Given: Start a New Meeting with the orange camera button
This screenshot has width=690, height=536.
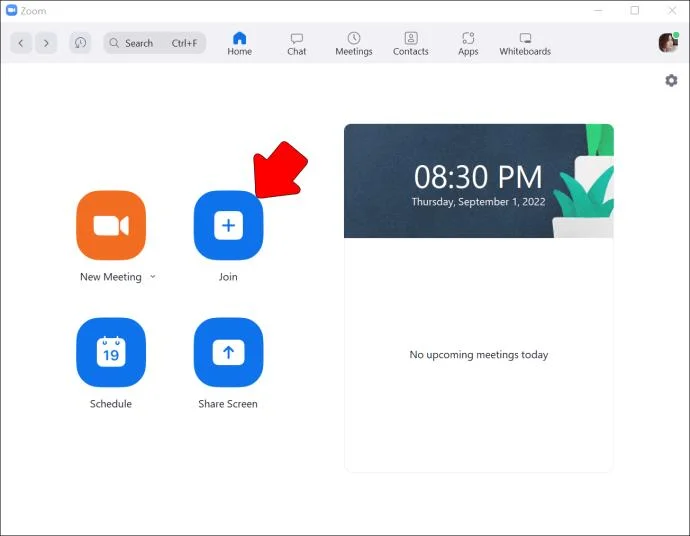Looking at the screenshot, I should click(x=111, y=225).
